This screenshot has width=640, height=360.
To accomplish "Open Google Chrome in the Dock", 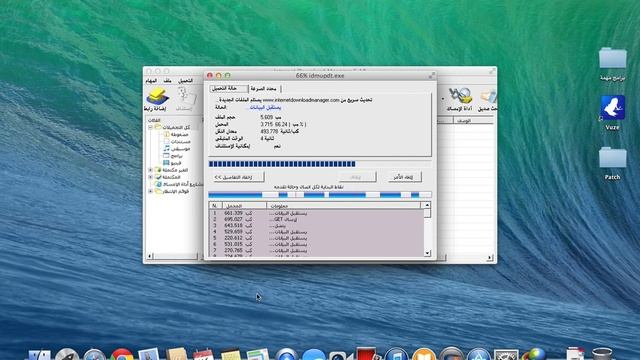I will tap(122, 355).
